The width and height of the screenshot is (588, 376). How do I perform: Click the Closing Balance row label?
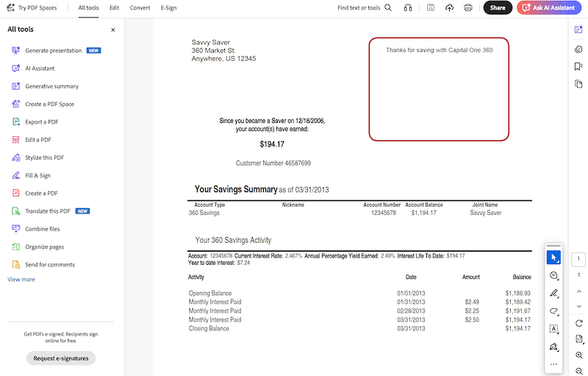click(x=209, y=328)
